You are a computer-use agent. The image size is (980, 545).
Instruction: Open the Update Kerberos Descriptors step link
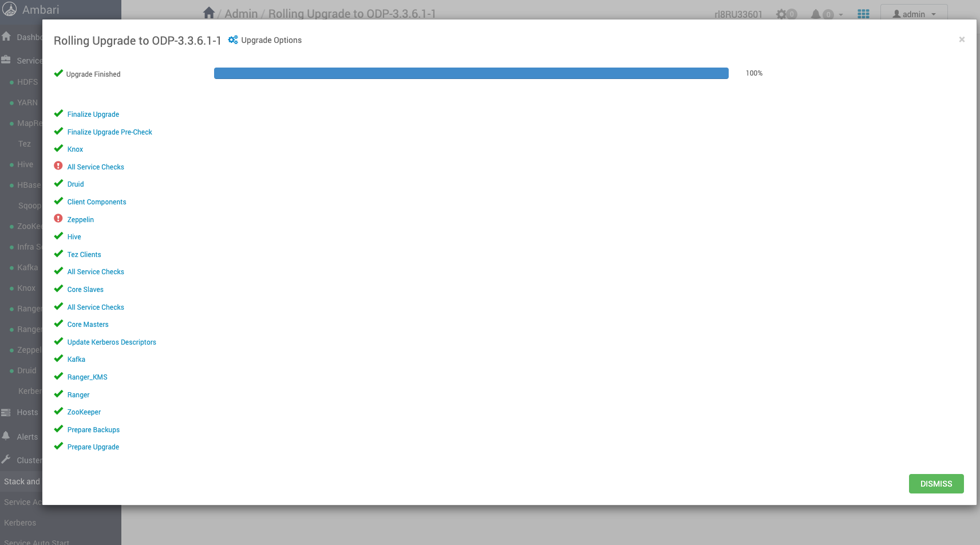coord(112,342)
